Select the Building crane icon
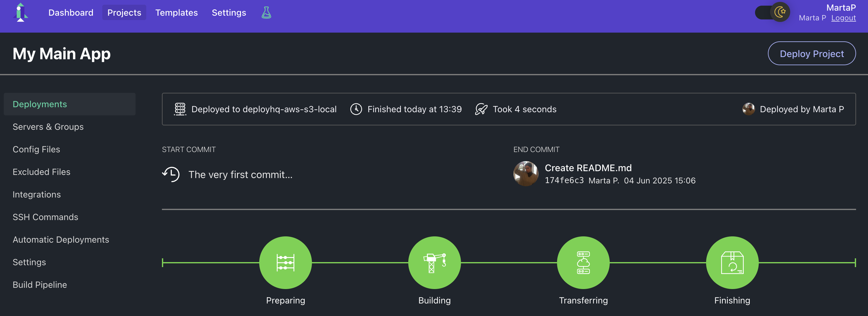Screen dimensions: 868x316 [x=434, y=262]
